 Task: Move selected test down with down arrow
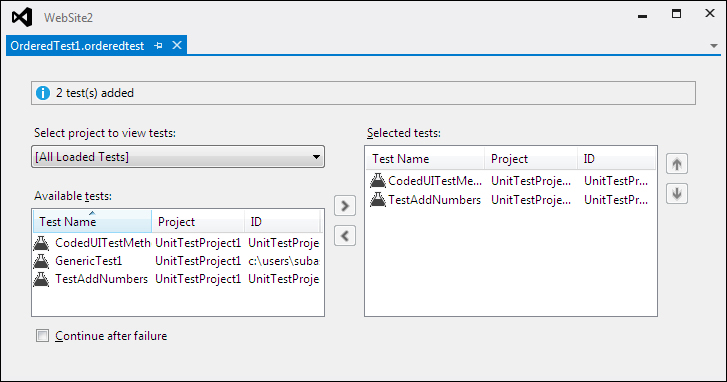(677, 193)
